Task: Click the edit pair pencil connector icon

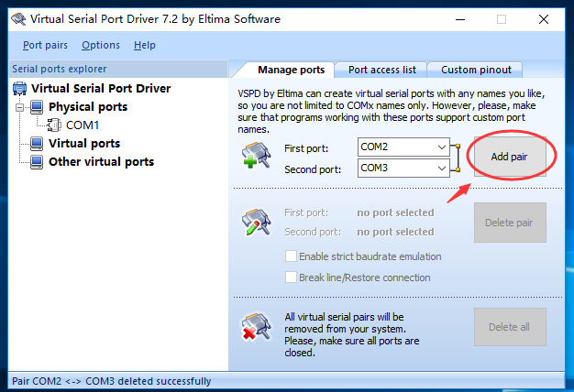Action: click(x=256, y=222)
